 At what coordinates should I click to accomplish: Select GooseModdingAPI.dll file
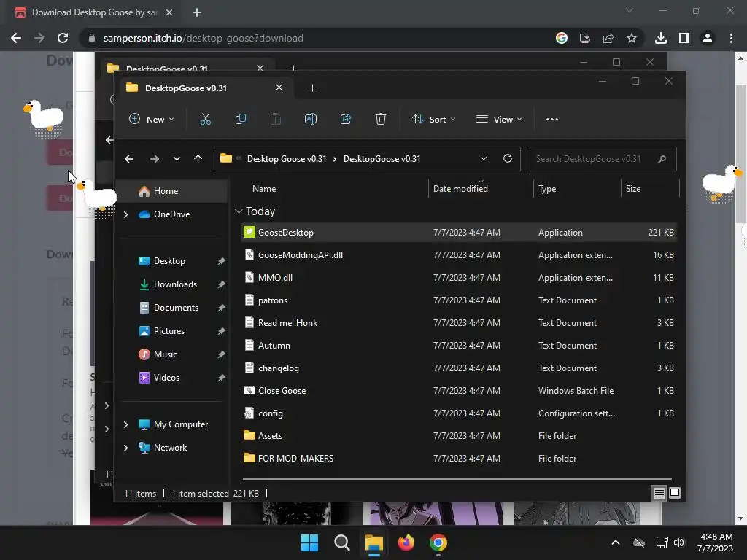click(x=458, y=255)
